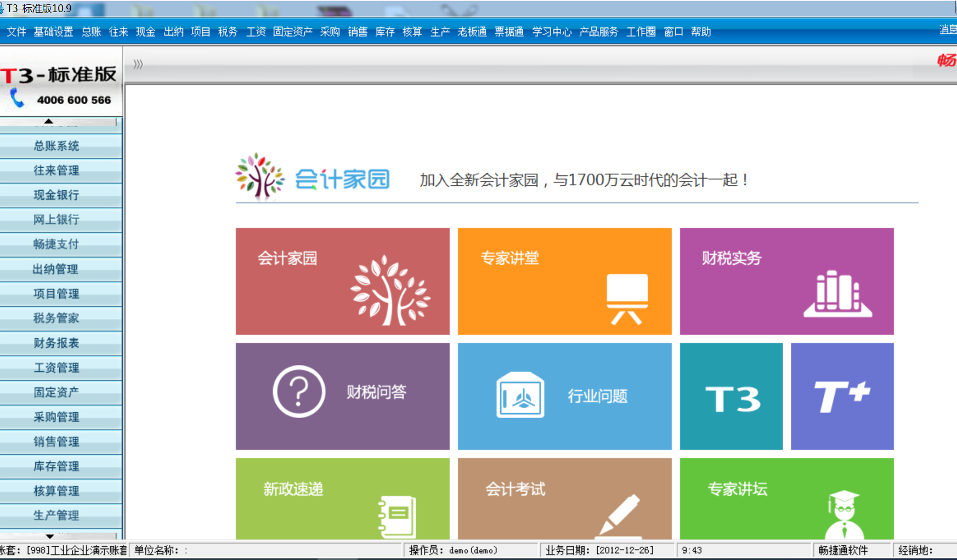Open the 票据通 menu
The image size is (957, 560).
tap(509, 32)
